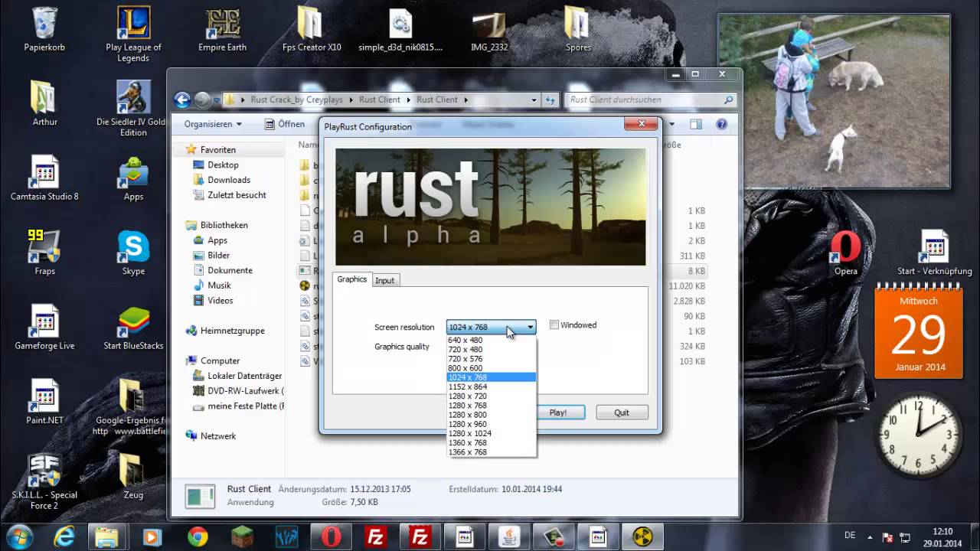This screenshot has width=980, height=551.
Task: Launch Play League of Legends desktop shortcut
Action: coord(133,34)
